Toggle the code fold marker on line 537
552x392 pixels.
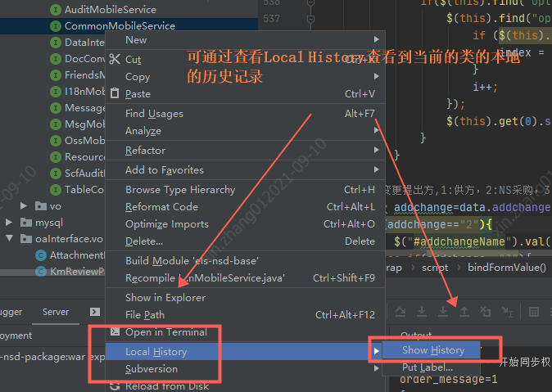310,19
